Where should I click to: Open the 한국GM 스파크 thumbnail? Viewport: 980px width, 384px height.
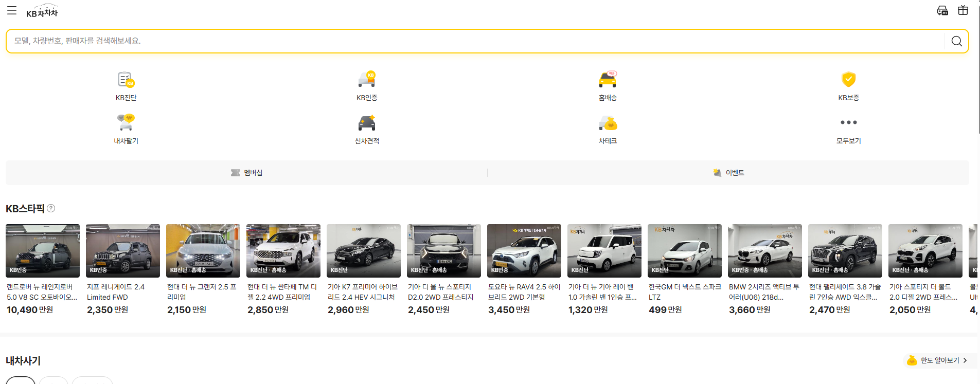pos(685,251)
